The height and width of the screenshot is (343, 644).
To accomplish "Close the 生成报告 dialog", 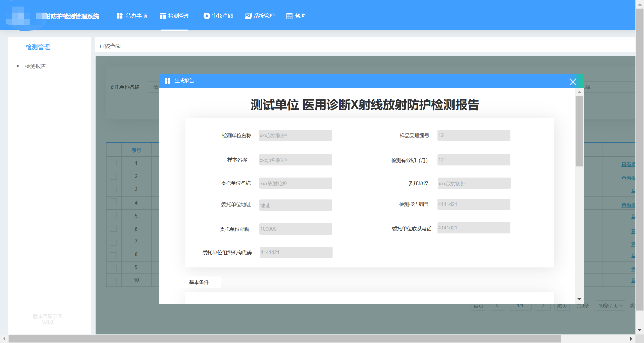I will [573, 82].
